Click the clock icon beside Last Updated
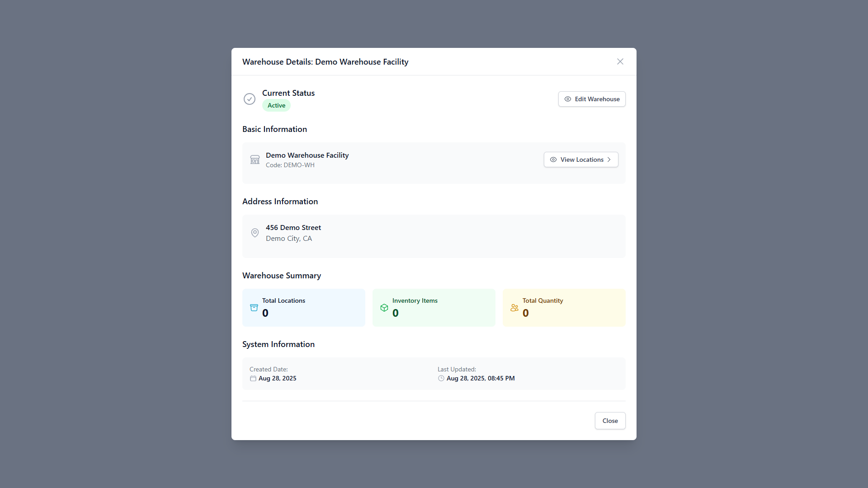The image size is (868, 488). click(441, 379)
